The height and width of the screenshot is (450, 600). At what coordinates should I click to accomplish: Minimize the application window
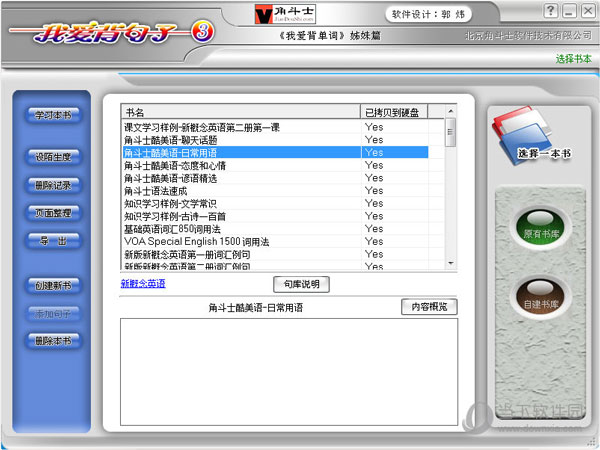point(569,11)
